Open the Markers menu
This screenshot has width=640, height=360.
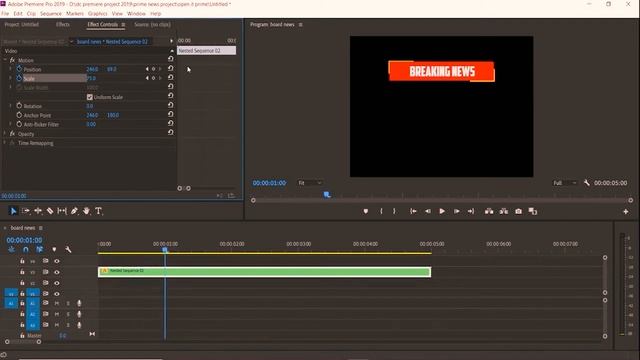[75, 13]
